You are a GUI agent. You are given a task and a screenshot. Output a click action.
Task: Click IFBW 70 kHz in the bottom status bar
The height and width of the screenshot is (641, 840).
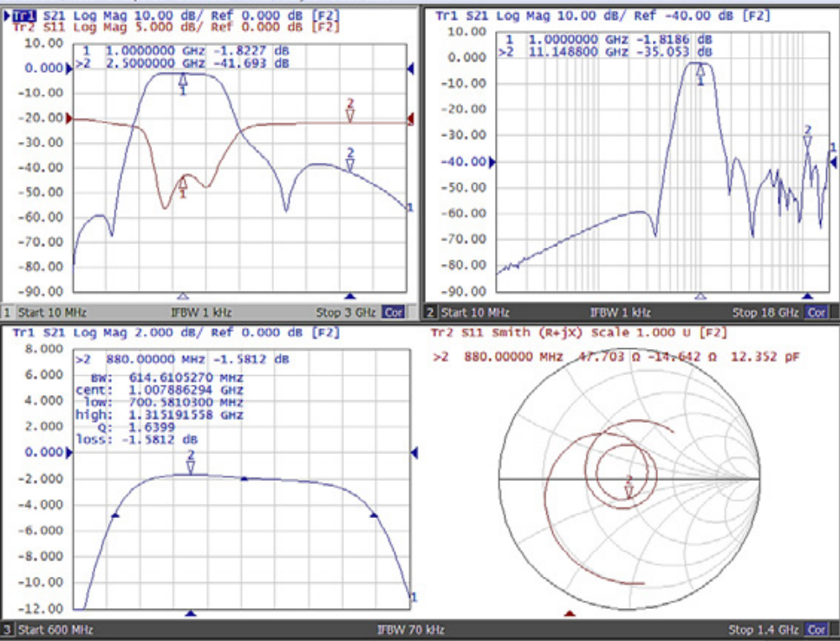coord(411,630)
